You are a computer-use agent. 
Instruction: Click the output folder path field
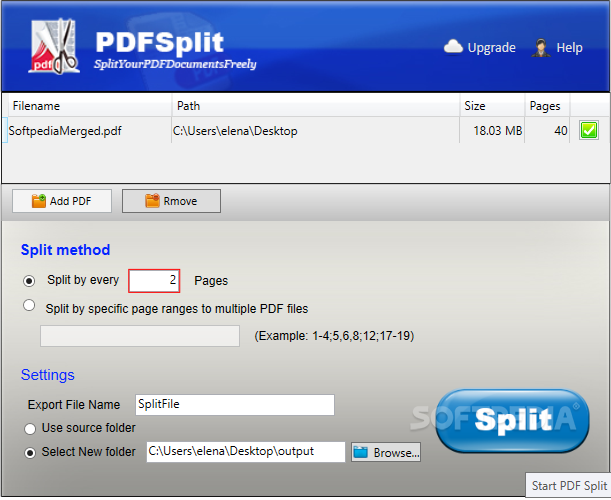point(245,452)
